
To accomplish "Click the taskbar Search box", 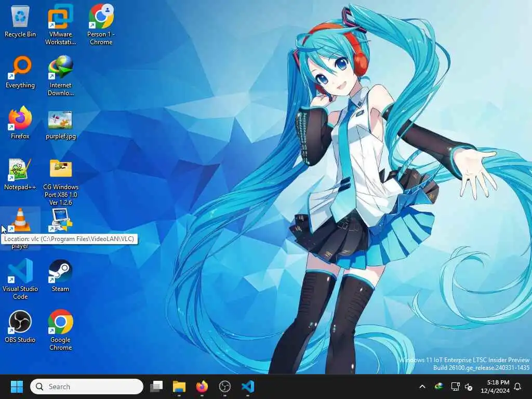I will click(x=87, y=387).
